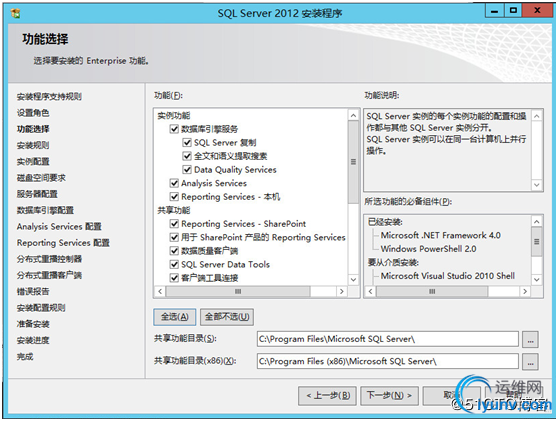Click 服务器配置 step in sidebar
This screenshot has height=421, width=558.
(x=37, y=194)
